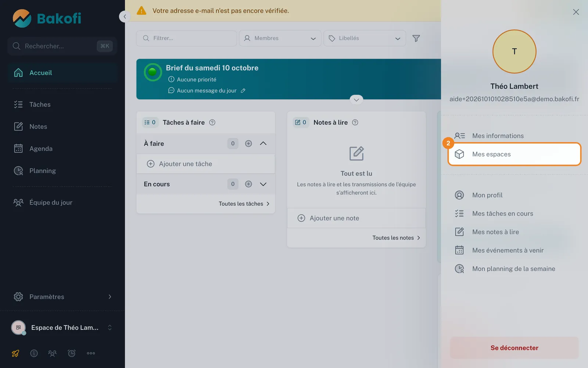This screenshot has width=588, height=368.
Task: Open Mes informations
Action: click(514, 136)
